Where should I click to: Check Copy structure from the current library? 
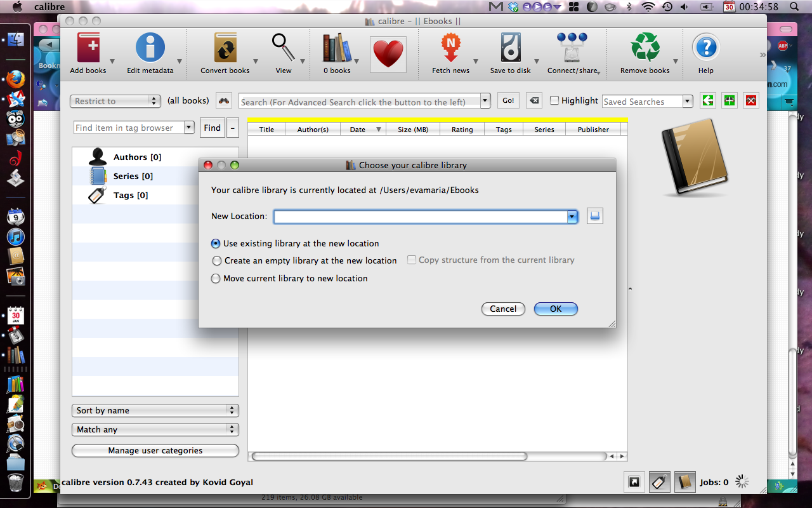(x=412, y=260)
